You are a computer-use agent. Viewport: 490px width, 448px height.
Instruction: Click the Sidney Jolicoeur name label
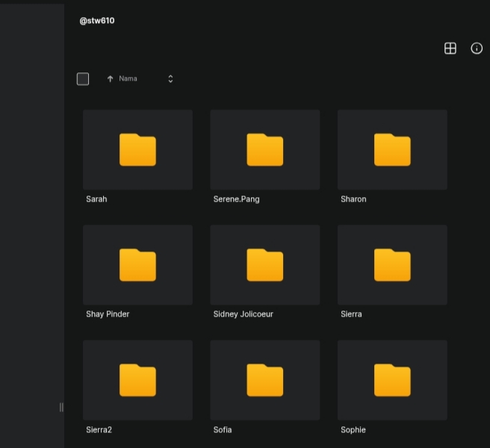243,314
